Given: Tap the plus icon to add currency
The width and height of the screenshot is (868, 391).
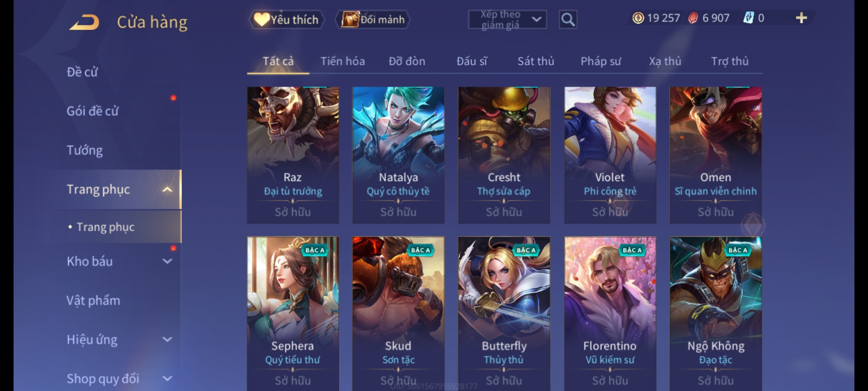Looking at the screenshot, I should tap(801, 18).
